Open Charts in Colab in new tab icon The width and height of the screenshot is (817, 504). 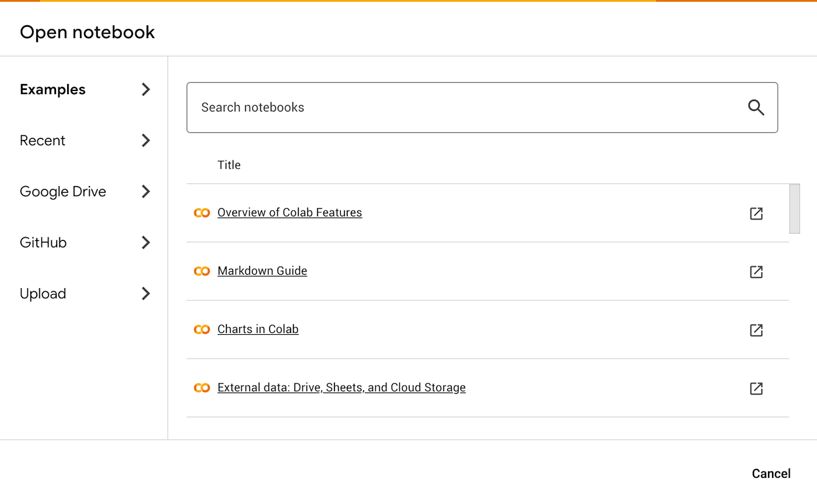(756, 330)
